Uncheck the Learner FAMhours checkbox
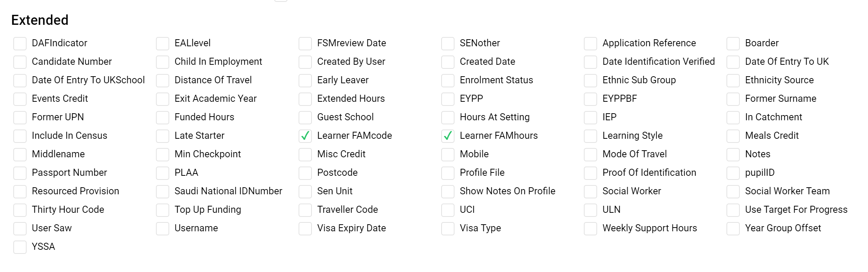The image size is (868, 272). click(x=448, y=136)
